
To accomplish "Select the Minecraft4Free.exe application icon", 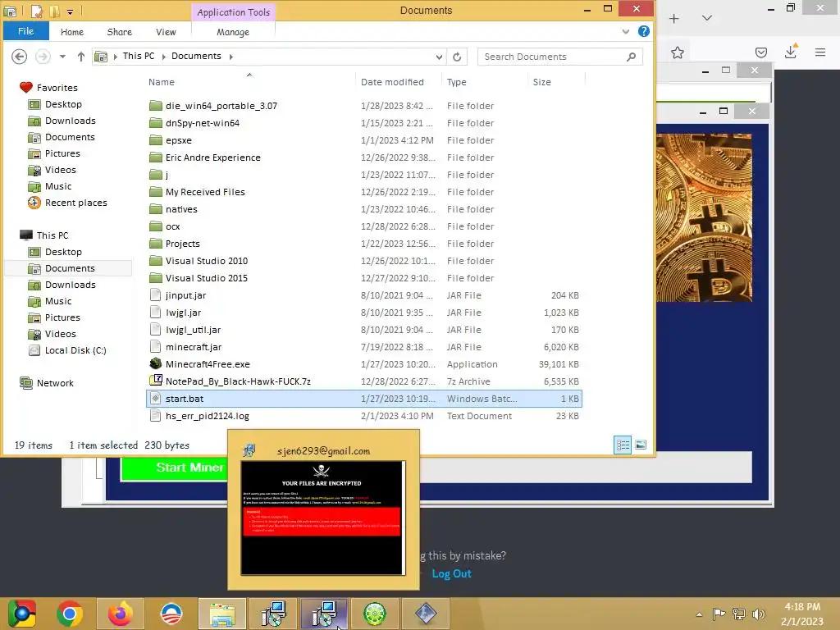I will tap(155, 363).
